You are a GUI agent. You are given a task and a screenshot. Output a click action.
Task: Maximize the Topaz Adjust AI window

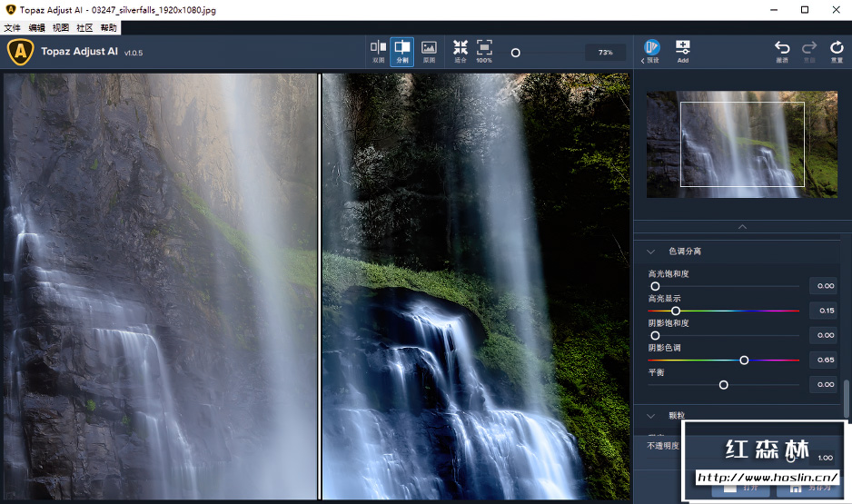click(x=805, y=10)
